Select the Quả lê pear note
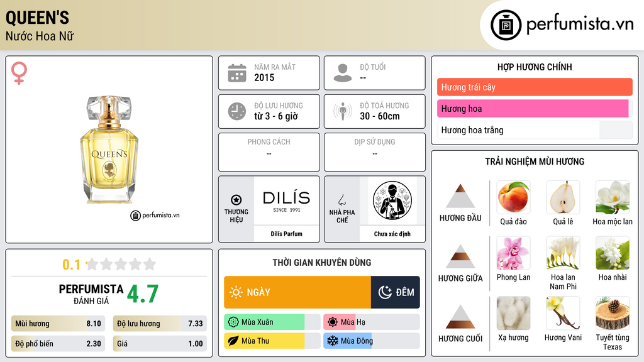The image size is (644, 362). pos(563,197)
